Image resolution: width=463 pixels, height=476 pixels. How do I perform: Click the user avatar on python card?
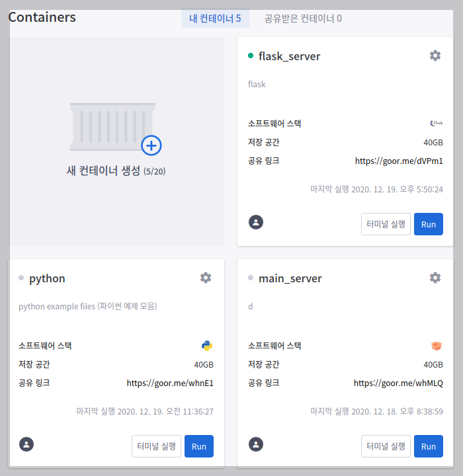[x=26, y=444]
